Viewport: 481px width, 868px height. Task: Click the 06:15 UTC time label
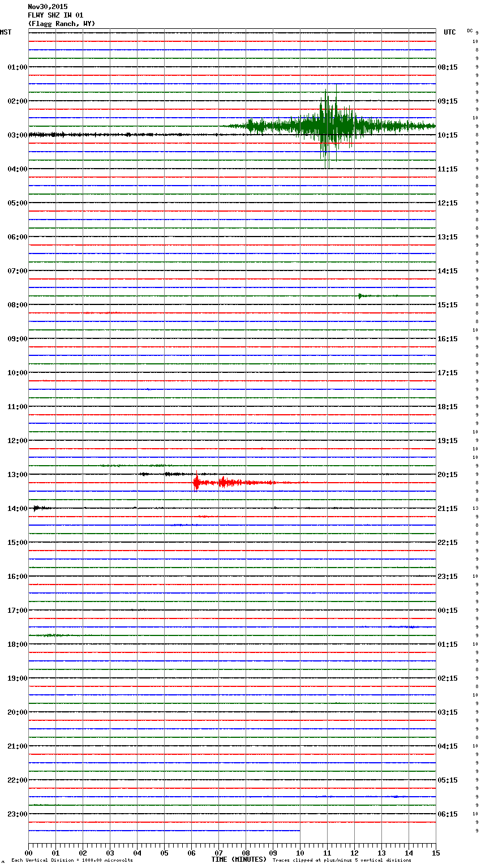click(448, 814)
